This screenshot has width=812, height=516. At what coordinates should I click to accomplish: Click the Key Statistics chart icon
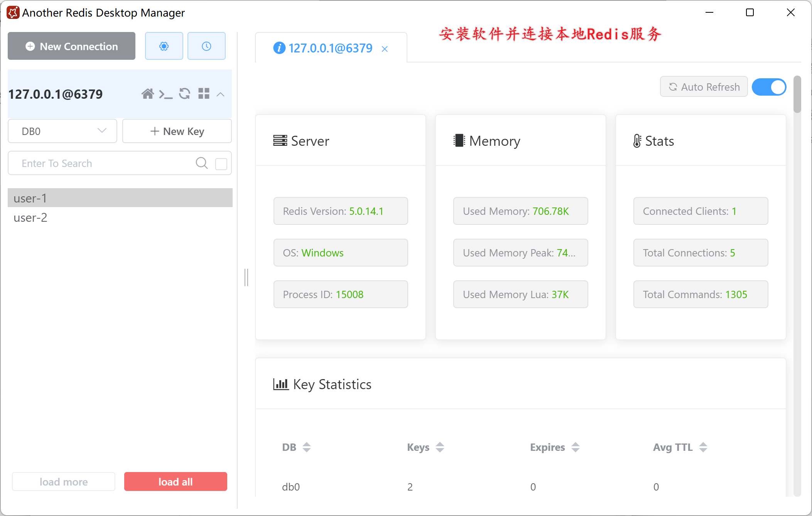[281, 384]
